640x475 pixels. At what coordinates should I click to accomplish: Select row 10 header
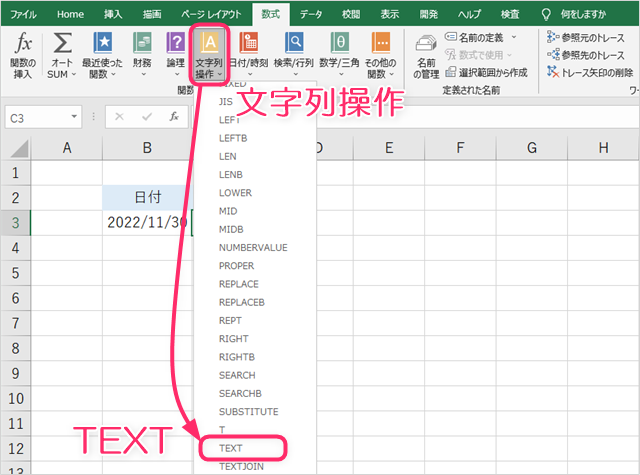(16, 399)
